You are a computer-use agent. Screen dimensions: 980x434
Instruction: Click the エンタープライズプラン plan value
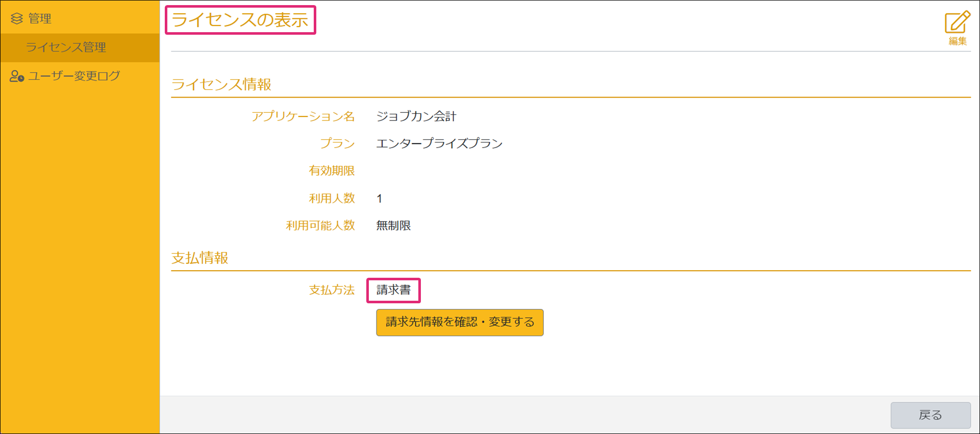click(439, 143)
